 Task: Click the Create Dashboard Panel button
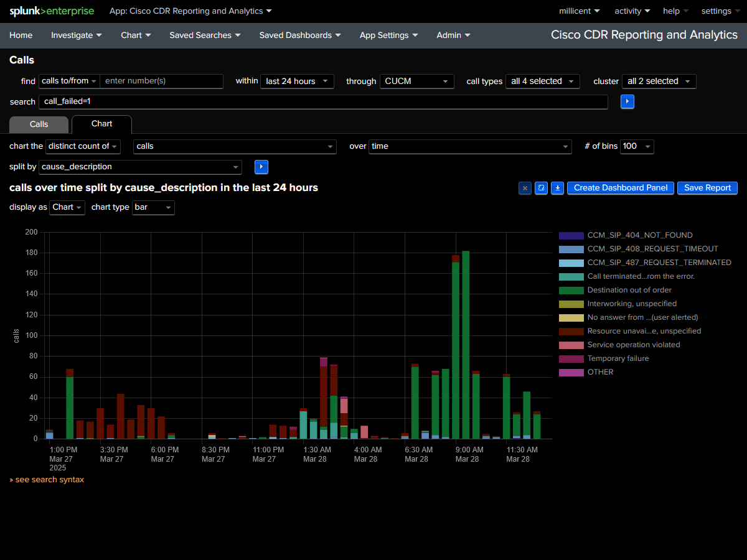click(x=620, y=187)
